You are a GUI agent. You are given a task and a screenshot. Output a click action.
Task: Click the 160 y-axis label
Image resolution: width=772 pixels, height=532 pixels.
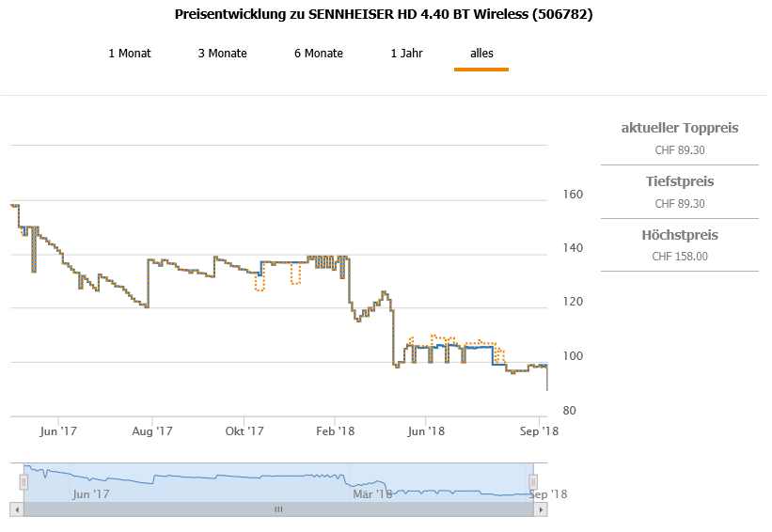tap(573, 195)
